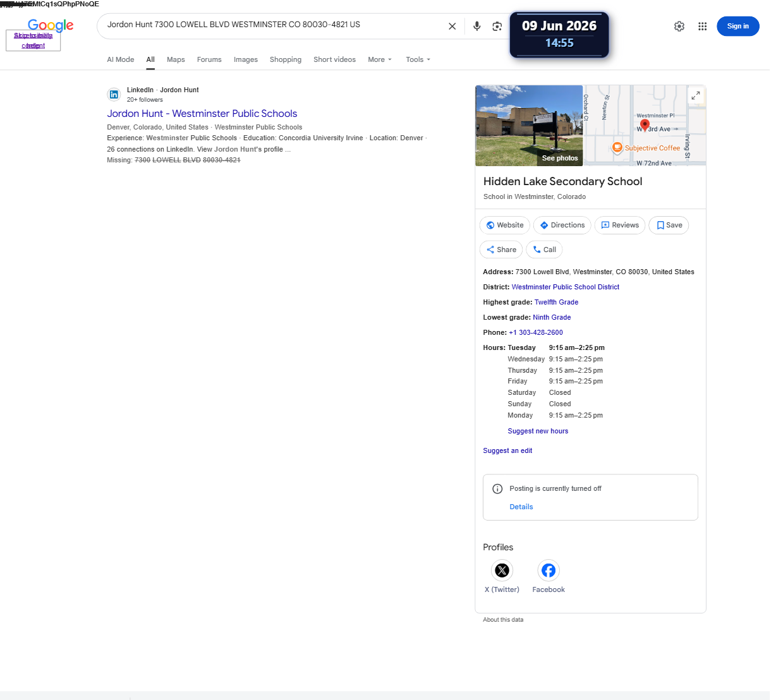
Task: Open the Google apps grid
Action: tap(702, 27)
